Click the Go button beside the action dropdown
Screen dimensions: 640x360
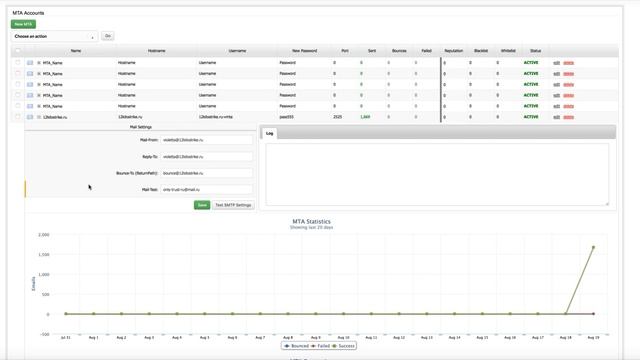tap(108, 36)
